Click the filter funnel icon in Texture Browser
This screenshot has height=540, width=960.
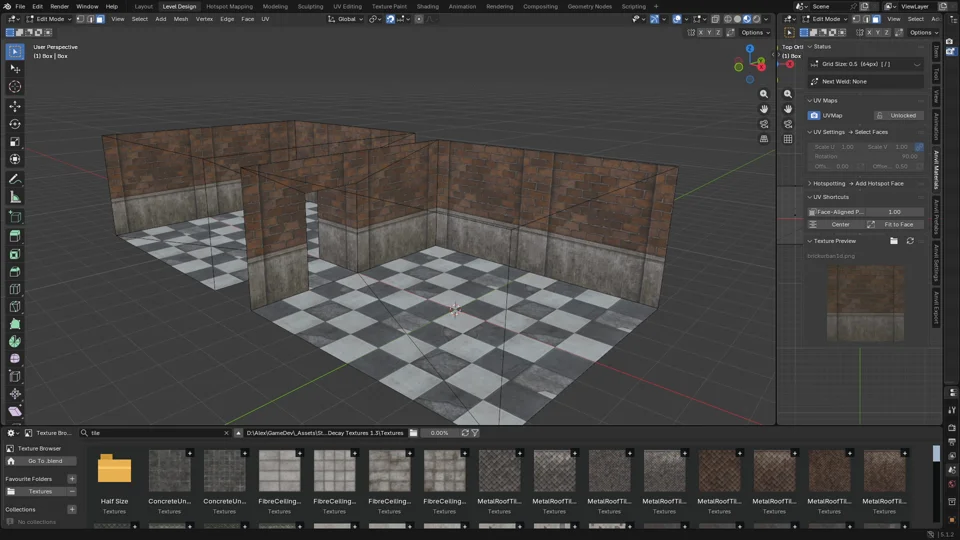(475, 433)
